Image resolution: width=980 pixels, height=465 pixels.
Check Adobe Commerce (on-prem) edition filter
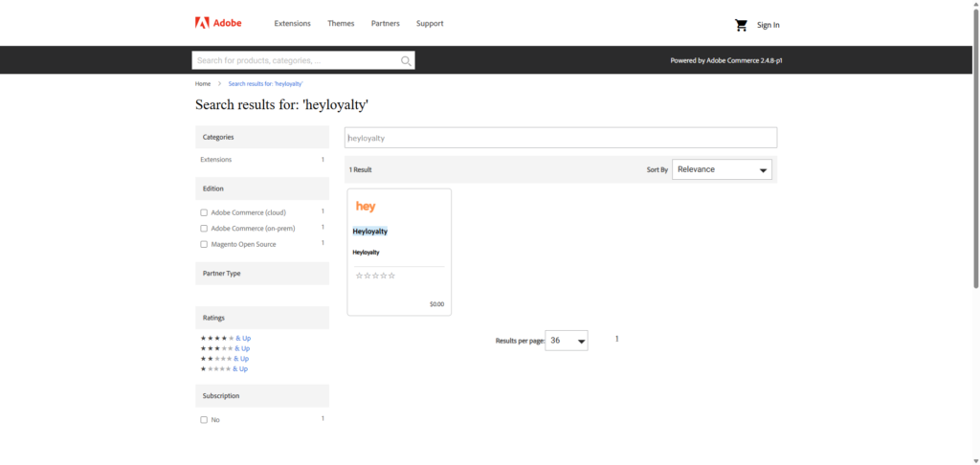point(204,229)
